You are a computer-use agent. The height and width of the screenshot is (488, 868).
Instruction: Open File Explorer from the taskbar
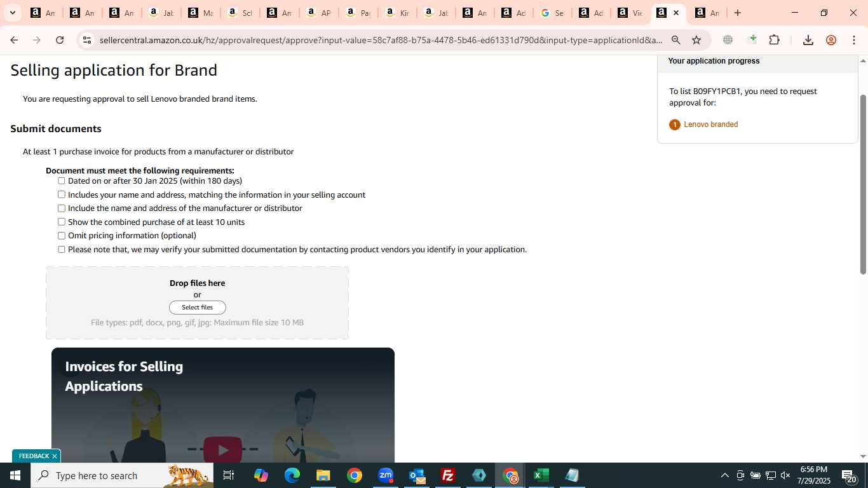coord(323,475)
